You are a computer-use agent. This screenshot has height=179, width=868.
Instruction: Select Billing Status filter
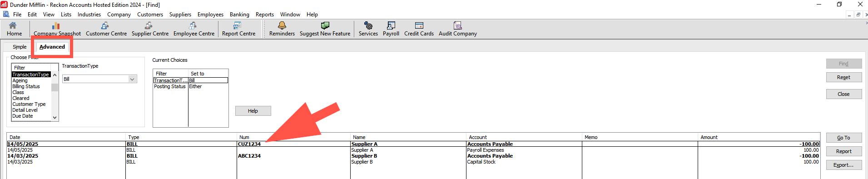26,86
